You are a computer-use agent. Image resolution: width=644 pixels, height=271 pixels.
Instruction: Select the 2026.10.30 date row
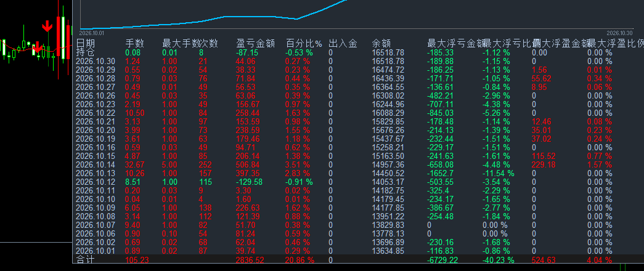pos(96,61)
